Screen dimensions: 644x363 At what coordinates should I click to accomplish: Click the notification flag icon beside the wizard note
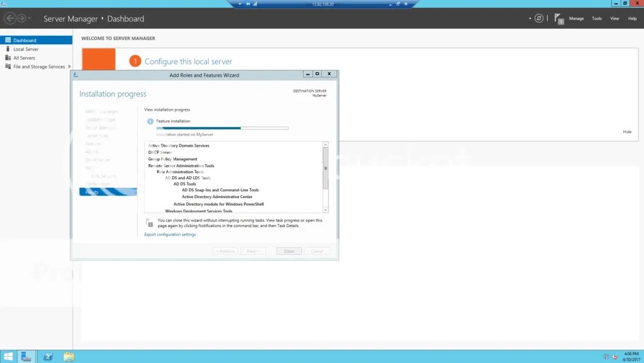coord(150,223)
